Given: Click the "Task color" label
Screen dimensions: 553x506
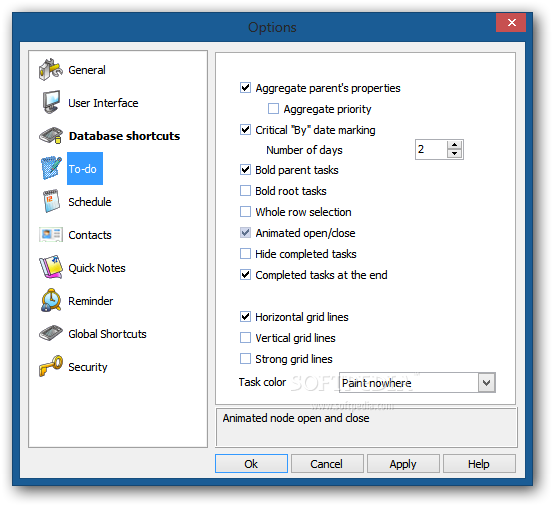Looking at the screenshot, I should click(262, 382).
